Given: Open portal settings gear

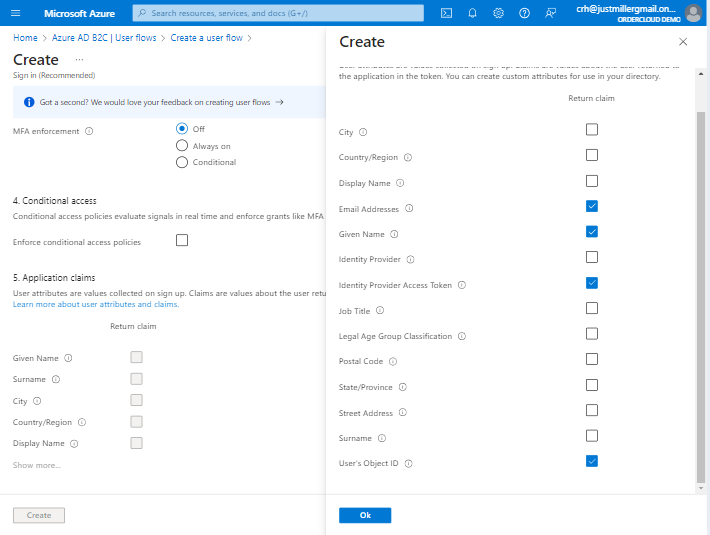Looking at the screenshot, I should [498, 13].
